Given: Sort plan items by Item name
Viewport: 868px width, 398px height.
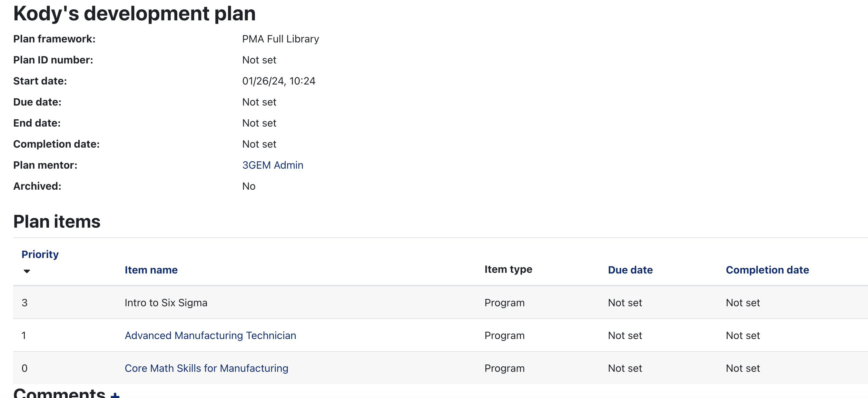Looking at the screenshot, I should coord(151,270).
